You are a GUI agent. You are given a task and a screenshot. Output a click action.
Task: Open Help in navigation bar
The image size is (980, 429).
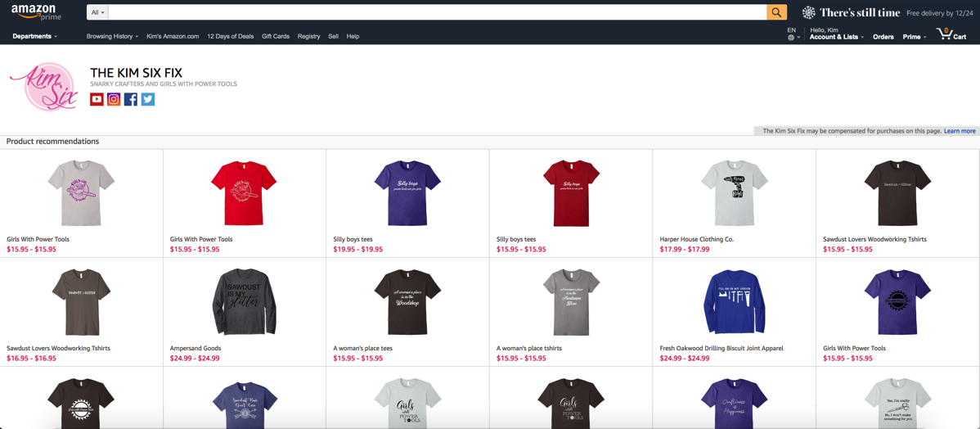[353, 36]
